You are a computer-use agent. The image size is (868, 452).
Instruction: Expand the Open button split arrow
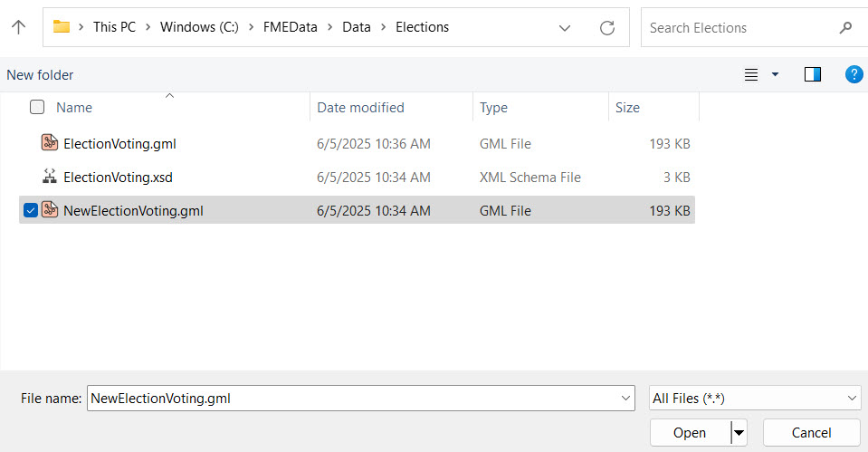(741, 433)
